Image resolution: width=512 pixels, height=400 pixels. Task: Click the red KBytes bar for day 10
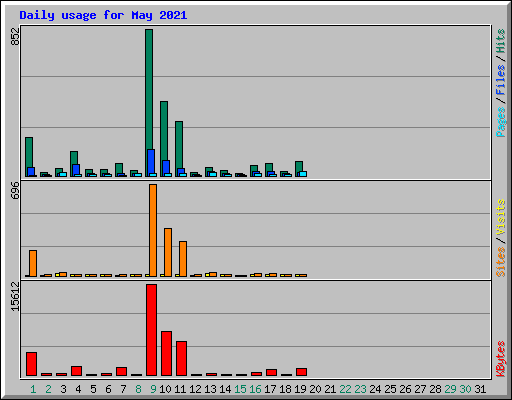pos(166,353)
